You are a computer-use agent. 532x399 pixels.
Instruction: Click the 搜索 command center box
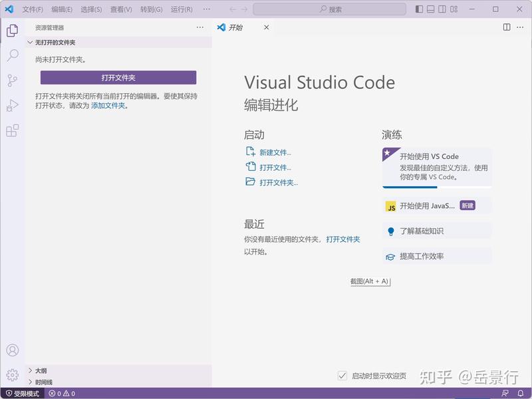point(329,9)
